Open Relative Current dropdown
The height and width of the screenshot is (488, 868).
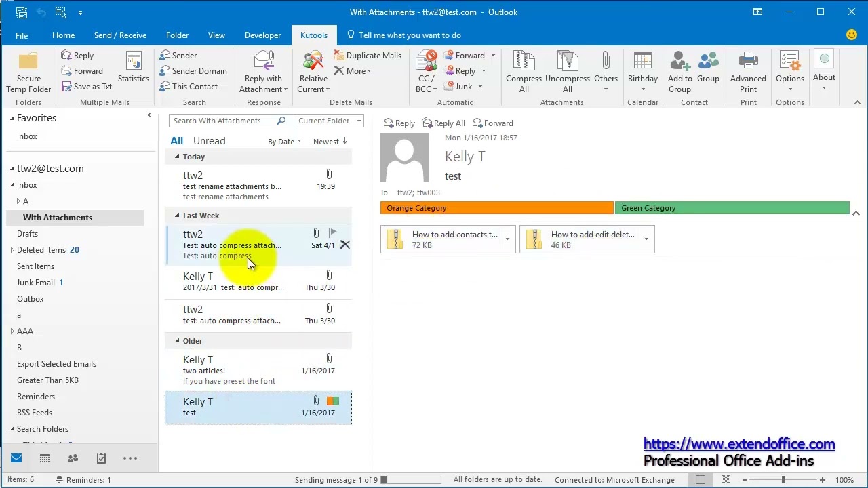tap(313, 73)
